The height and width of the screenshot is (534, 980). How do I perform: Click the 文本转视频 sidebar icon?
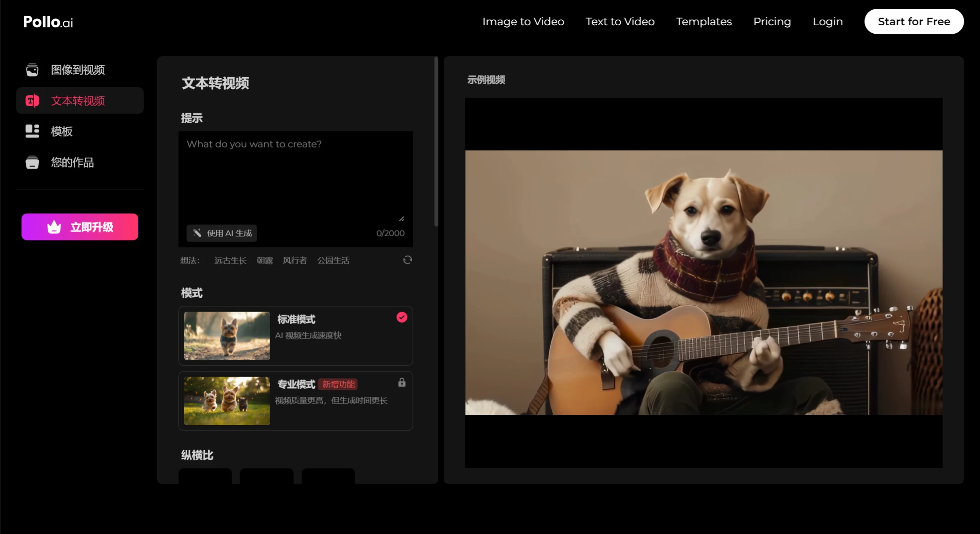32,100
